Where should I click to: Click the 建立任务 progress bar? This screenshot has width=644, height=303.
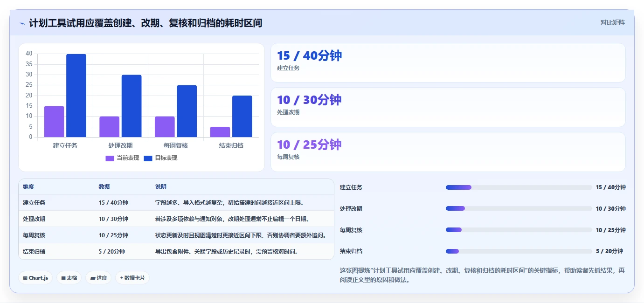(x=519, y=187)
